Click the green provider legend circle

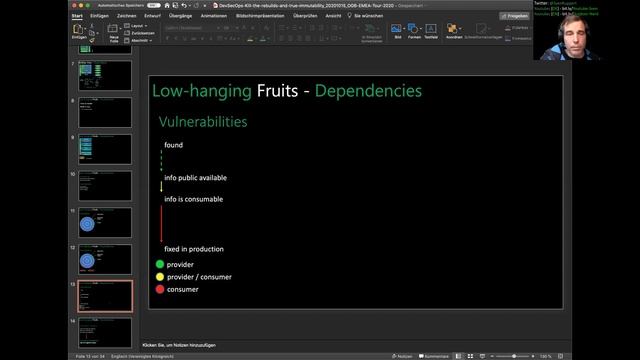[160, 264]
